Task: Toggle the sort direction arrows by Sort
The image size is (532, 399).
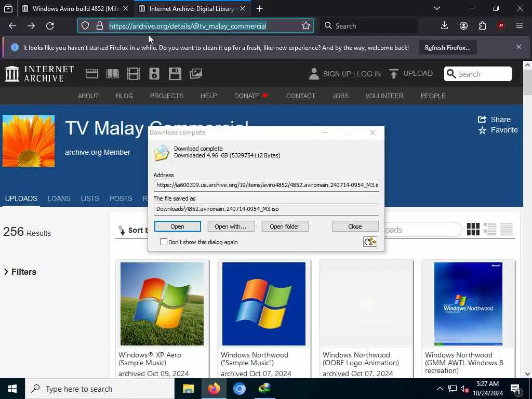Action: click(x=122, y=230)
